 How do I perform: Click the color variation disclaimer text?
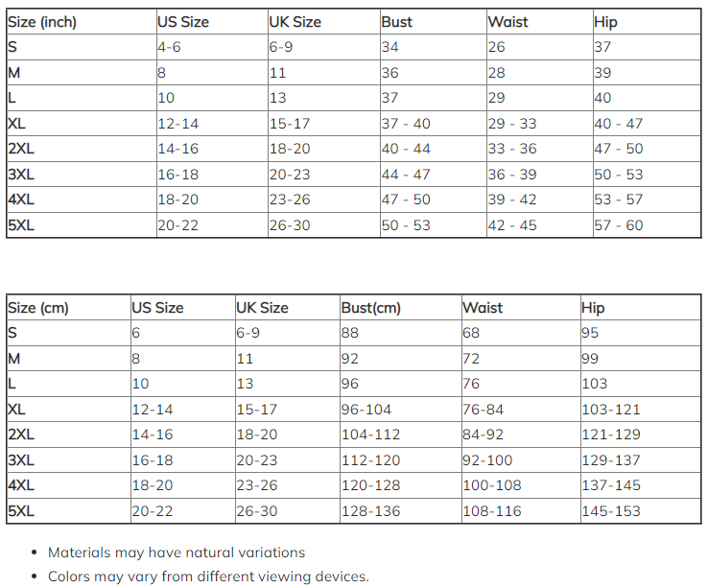pyautogui.click(x=208, y=576)
